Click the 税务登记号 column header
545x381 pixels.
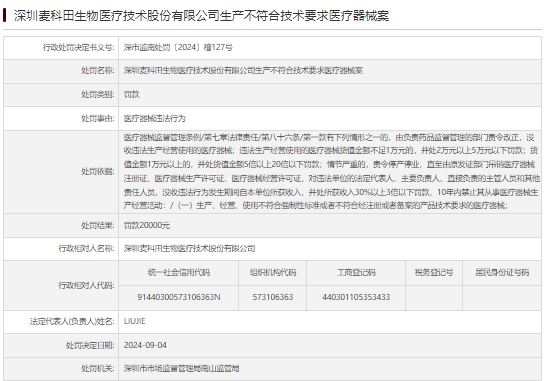coord(434,273)
